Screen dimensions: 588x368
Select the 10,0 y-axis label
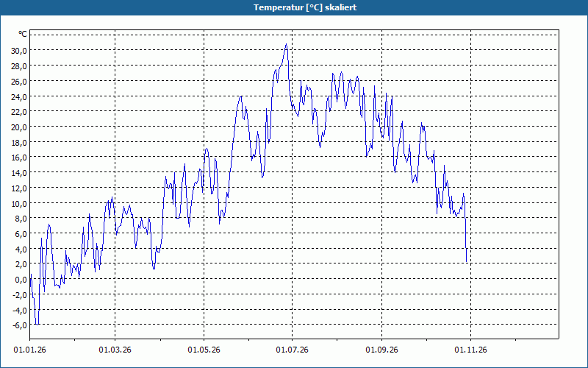(x=19, y=203)
